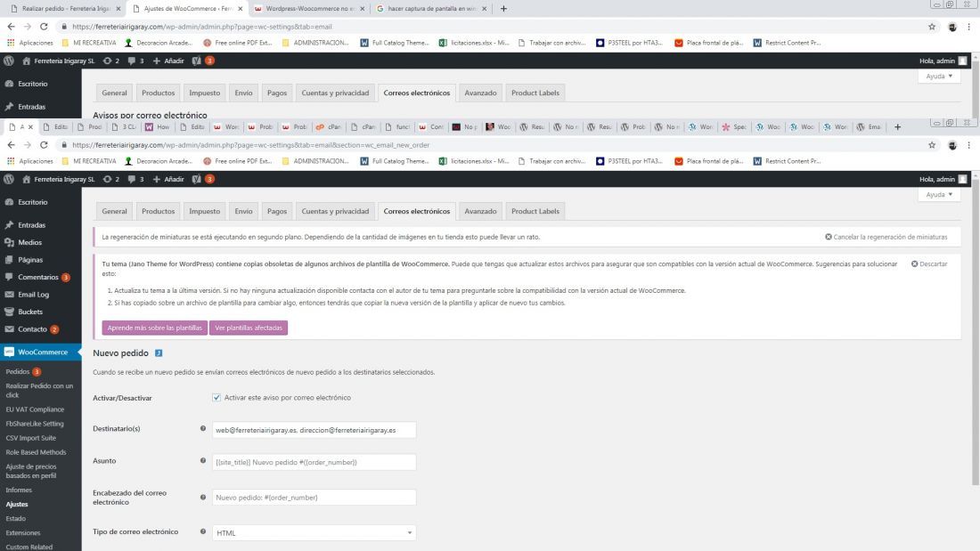Viewport: 980px width, 551px height.
Task: Open new tab in lower browser window
Action: click(x=897, y=126)
